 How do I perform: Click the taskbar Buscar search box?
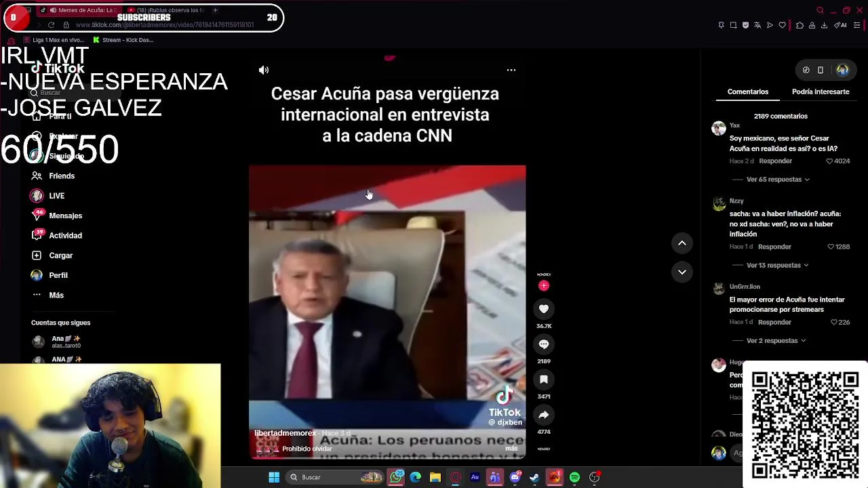(335, 477)
